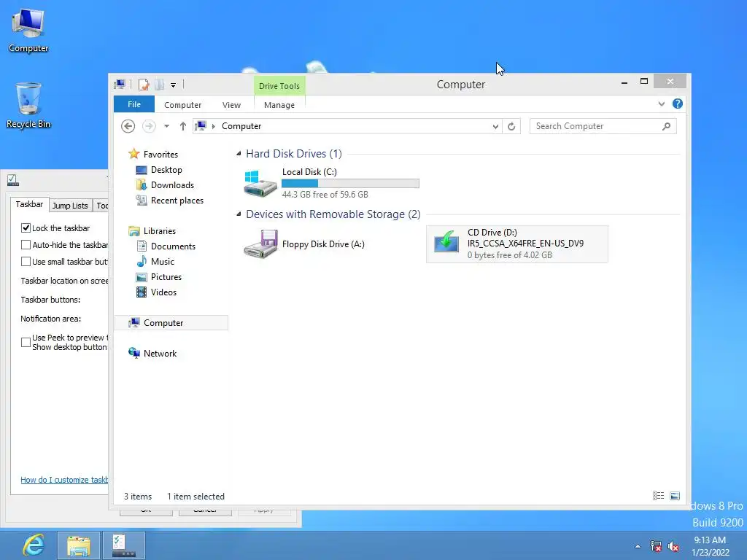Open the Customize Quick Access Toolbar dropdown
The image size is (747, 560).
click(x=174, y=85)
